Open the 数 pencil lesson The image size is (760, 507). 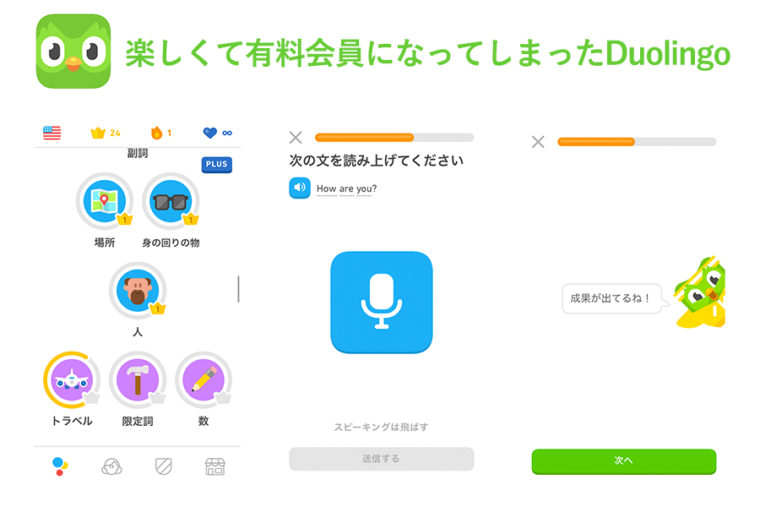click(x=204, y=380)
